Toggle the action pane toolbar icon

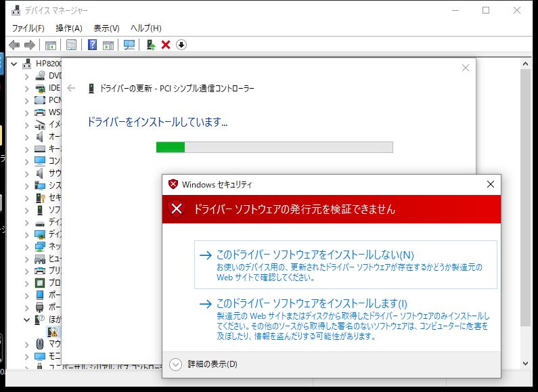[108, 45]
